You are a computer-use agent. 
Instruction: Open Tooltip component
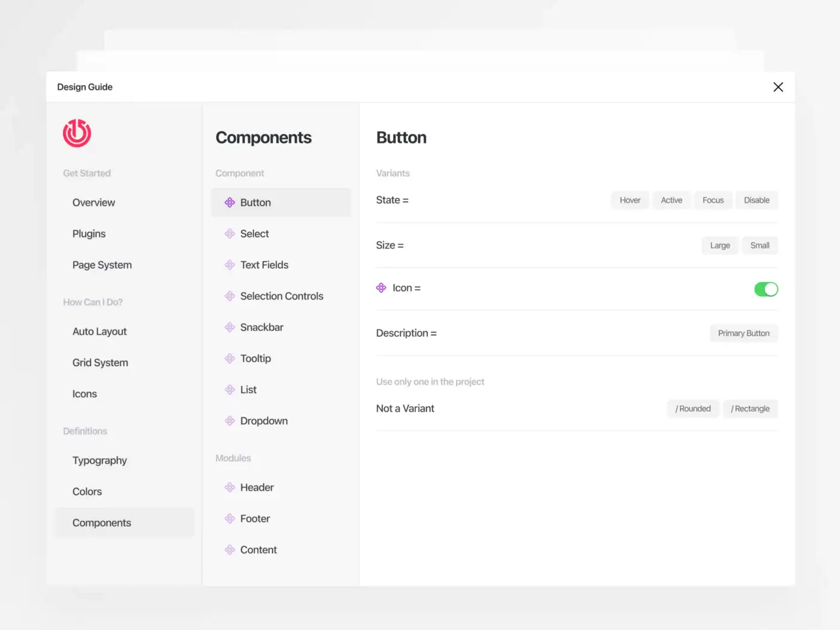256,359
